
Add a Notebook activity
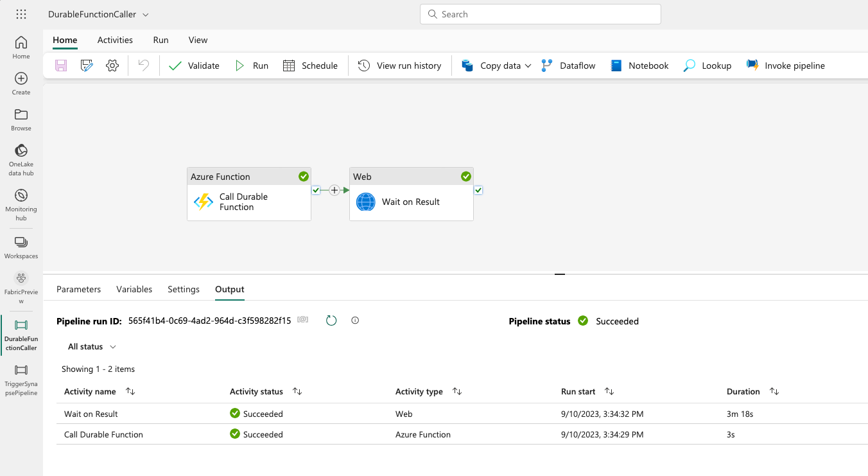pos(639,66)
